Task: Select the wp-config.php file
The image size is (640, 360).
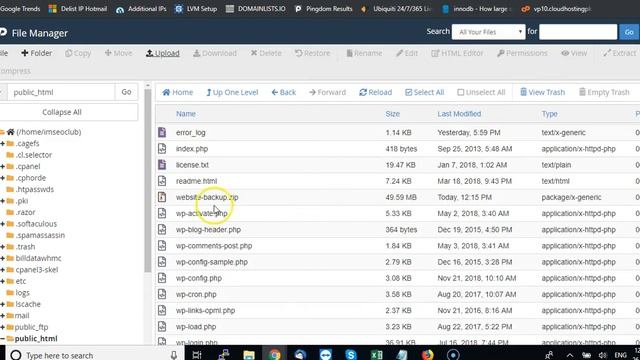Action: coord(199,278)
